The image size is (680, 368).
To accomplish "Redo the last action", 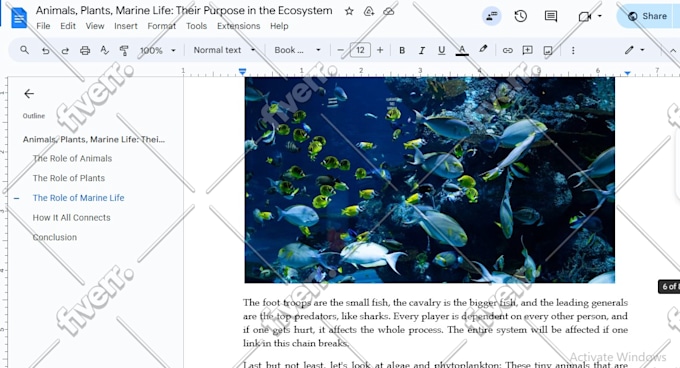I will [x=65, y=51].
